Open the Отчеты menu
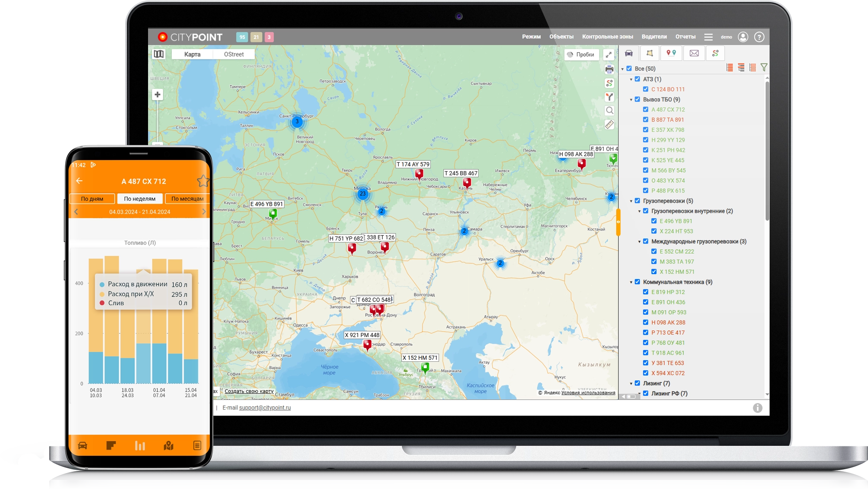This screenshot has width=868, height=489. pos(685,37)
